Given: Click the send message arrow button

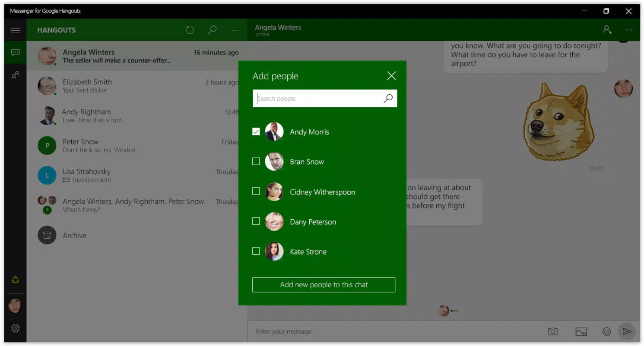Looking at the screenshot, I should 627,332.
